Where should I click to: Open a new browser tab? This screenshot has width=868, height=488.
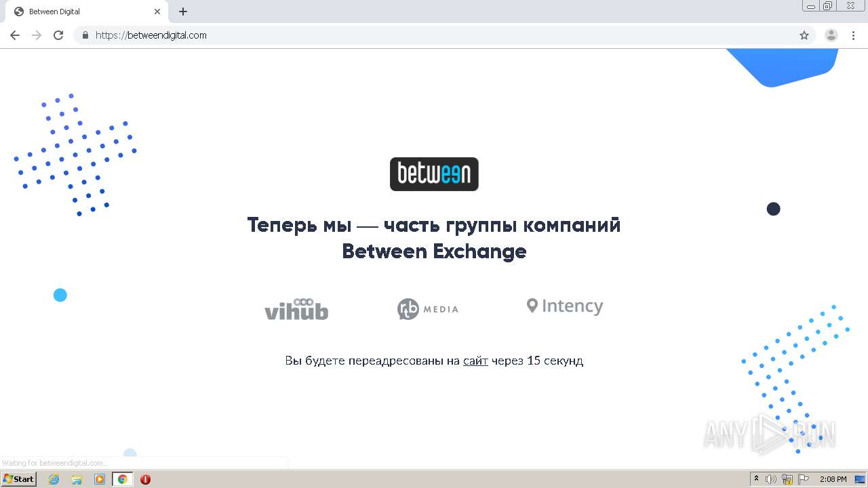[183, 12]
